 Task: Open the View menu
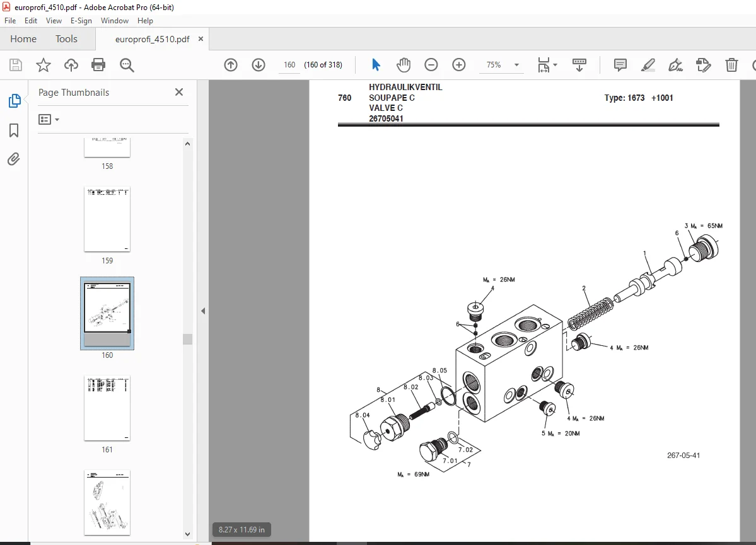54,21
